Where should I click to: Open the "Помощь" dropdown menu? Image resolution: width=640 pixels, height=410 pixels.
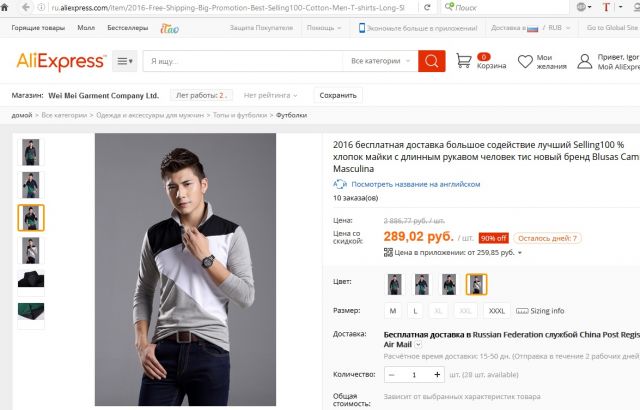323,28
